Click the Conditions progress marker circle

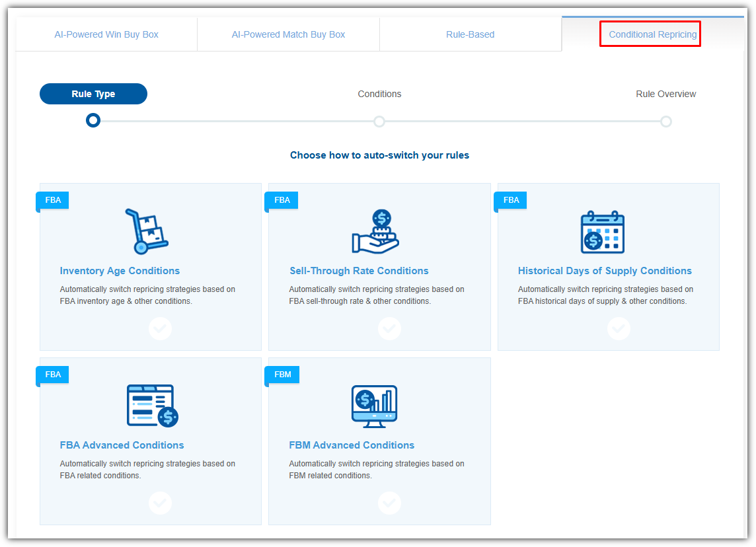point(379,122)
